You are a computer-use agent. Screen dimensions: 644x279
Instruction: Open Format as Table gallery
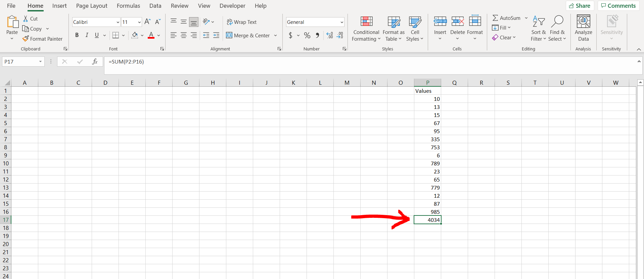(x=394, y=29)
